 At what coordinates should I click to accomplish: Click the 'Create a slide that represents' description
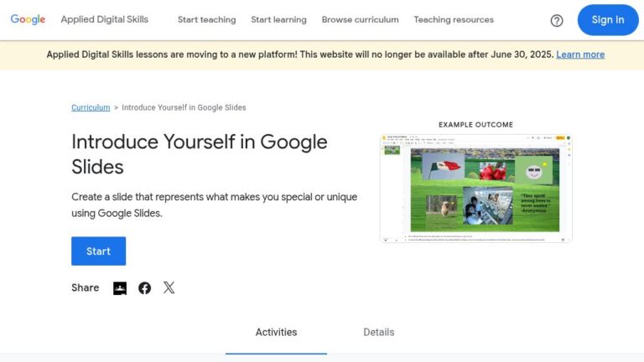(215, 205)
